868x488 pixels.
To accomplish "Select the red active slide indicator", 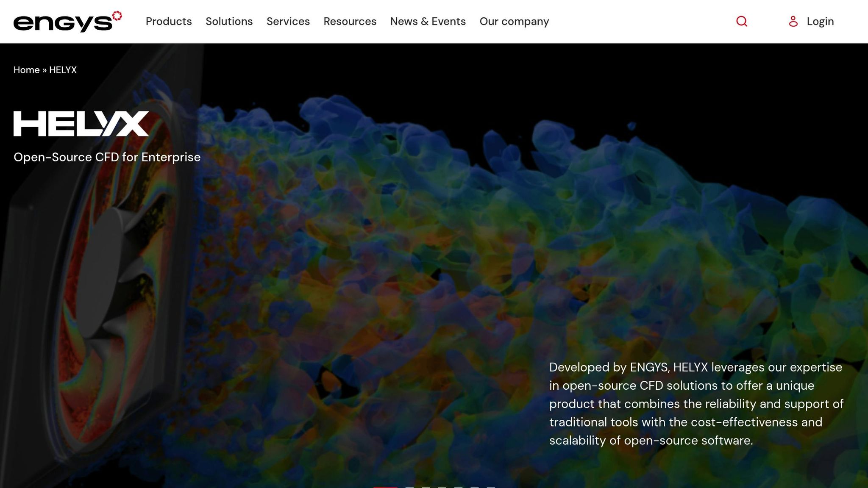I will 385,486.
